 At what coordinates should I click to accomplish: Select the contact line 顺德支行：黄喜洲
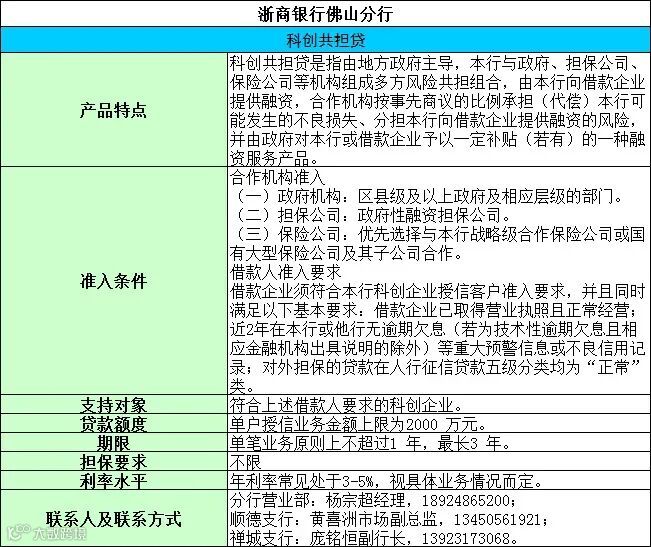click(x=389, y=519)
